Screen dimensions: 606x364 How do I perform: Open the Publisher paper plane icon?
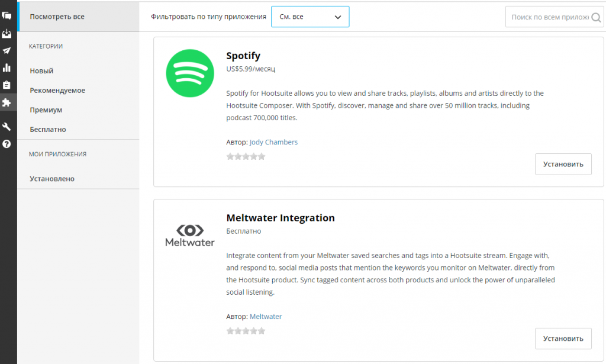pos(7,51)
